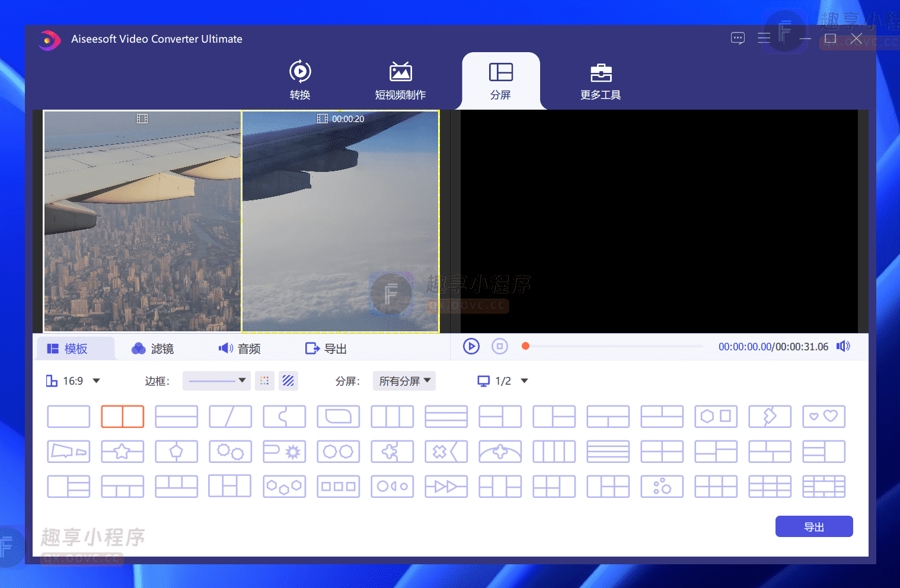Open the feedback chat icon in title bar

[x=738, y=39]
